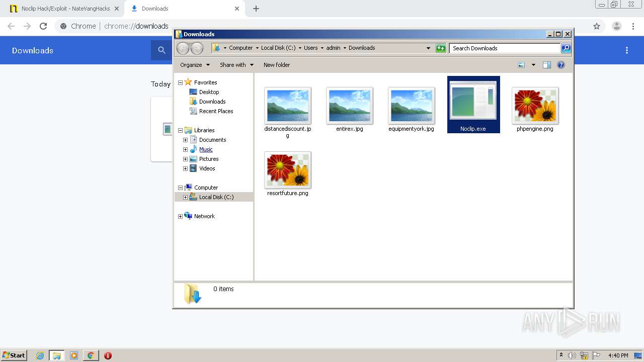Open Chrome profile avatar icon

617,26
